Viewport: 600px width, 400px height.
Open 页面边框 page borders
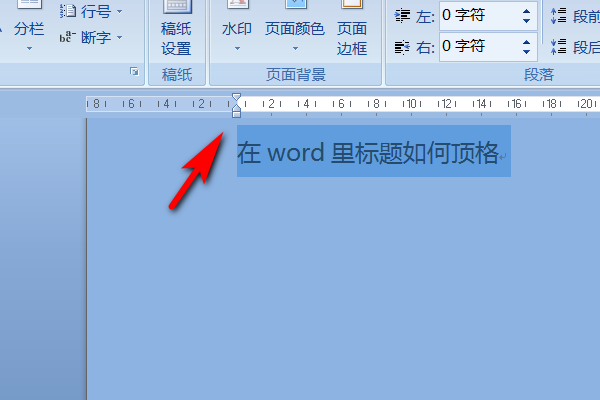coord(352,29)
